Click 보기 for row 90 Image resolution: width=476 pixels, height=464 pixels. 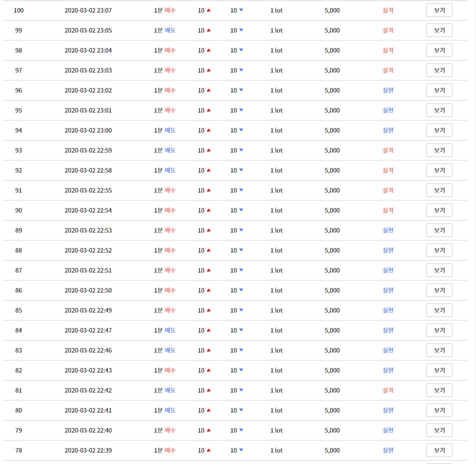439,210
